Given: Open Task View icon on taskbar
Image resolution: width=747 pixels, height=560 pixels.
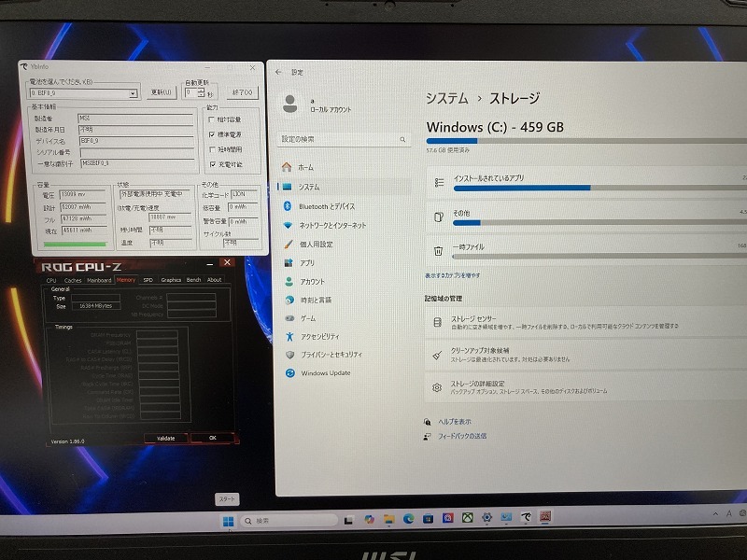Looking at the screenshot, I should coord(348,520).
